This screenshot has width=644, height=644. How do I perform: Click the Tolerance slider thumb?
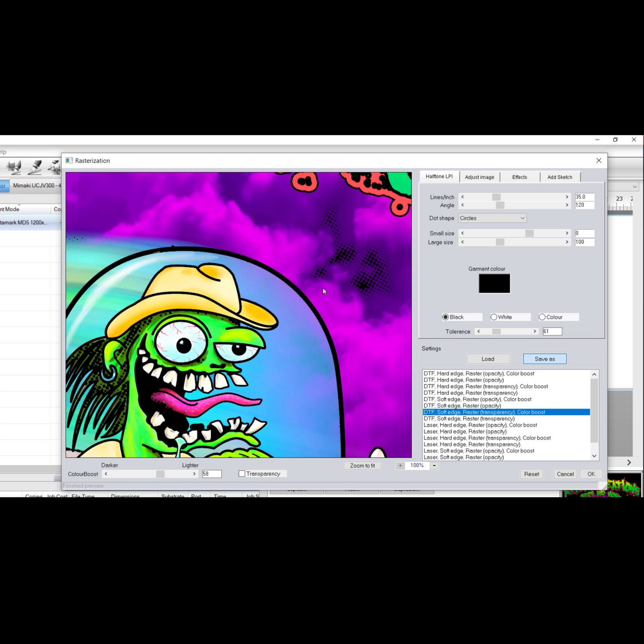point(496,331)
